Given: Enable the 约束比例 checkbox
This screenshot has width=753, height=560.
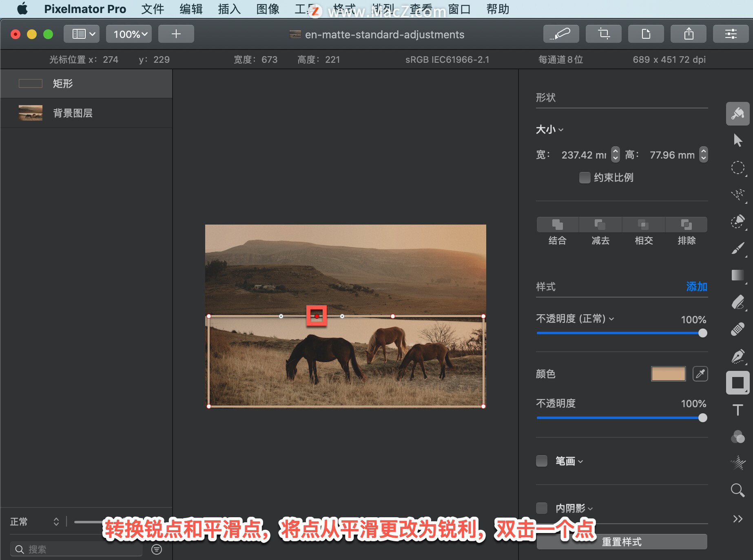Looking at the screenshot, I should tap(585, 178).
